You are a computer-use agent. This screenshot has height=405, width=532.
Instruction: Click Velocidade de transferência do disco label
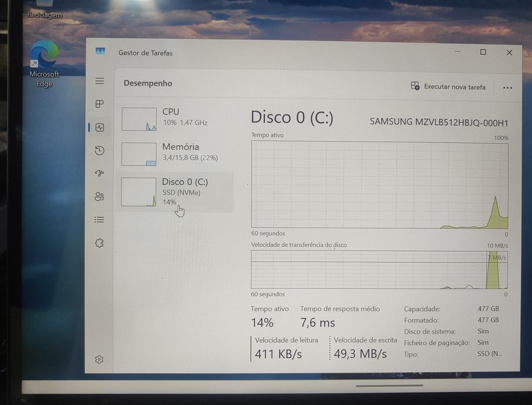(x=299, y=245)
